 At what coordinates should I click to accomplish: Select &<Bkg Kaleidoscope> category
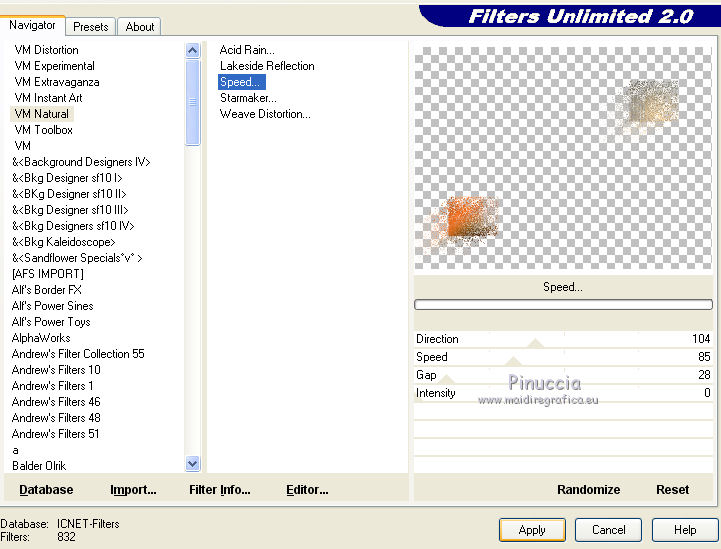point(63,242)
